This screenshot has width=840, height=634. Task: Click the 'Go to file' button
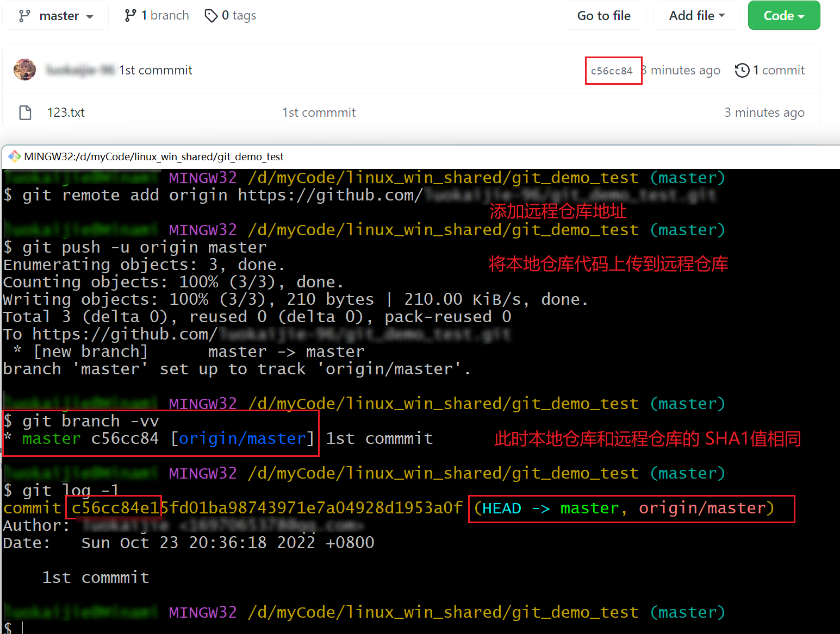pyautogui.click(x=604, y=16)
